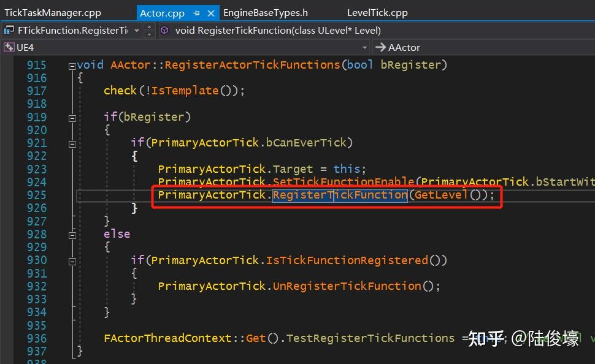
Task: Collapse the RegisterActorTickFunctions function body
Action: [72, 65]
